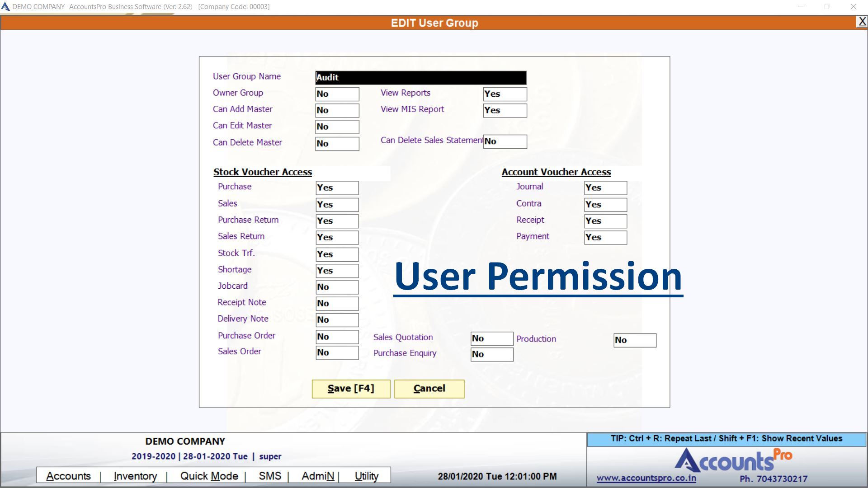Close the EDIT User Group panel with X

click(x=862, y=22)
